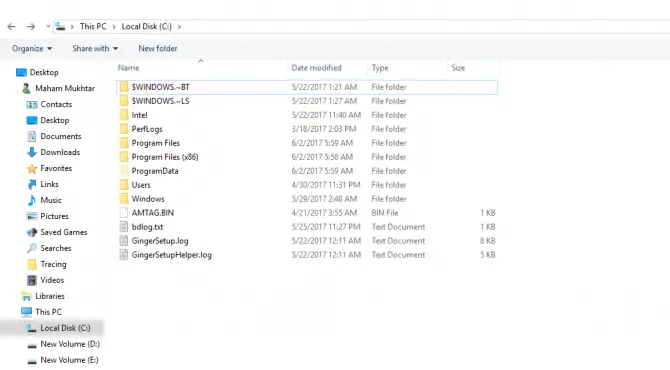Screen dimensions: 670x370
Task: Select the bdlog.txt file icon
Action: pyautogui.click(x=123, y=226)
